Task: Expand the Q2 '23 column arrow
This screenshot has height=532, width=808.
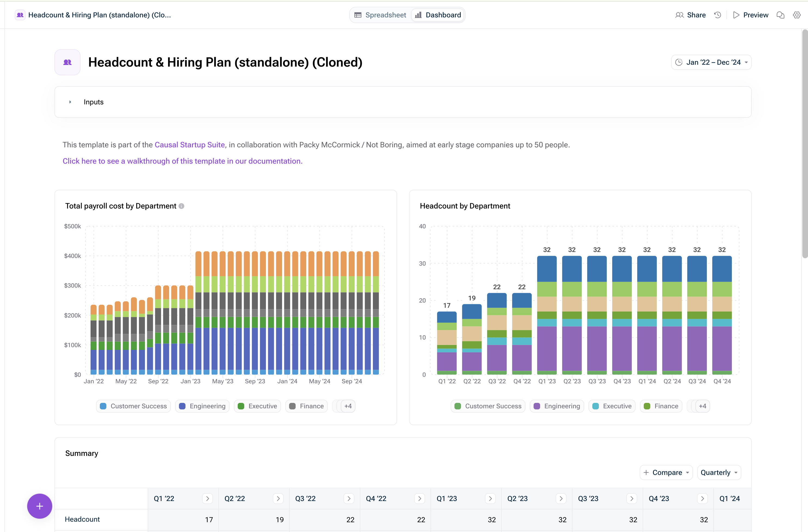Action: (561, 498)
